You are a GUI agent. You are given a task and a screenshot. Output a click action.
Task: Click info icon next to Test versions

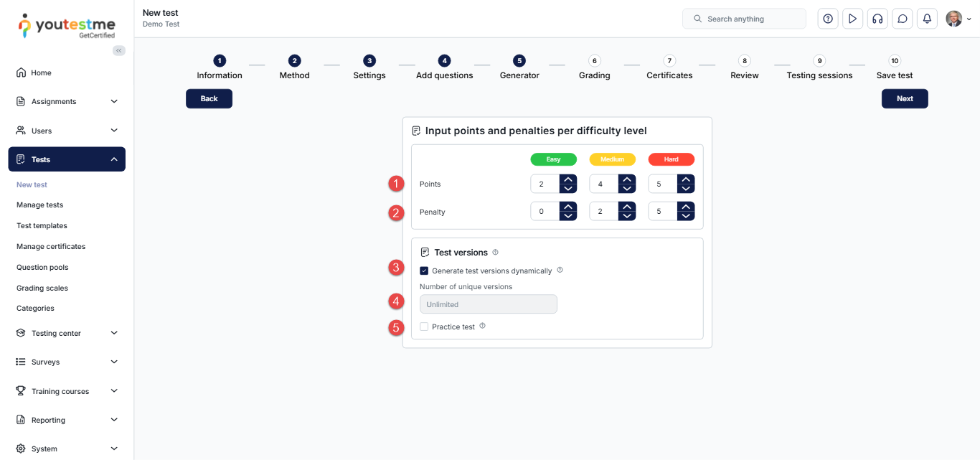[496, 253]
